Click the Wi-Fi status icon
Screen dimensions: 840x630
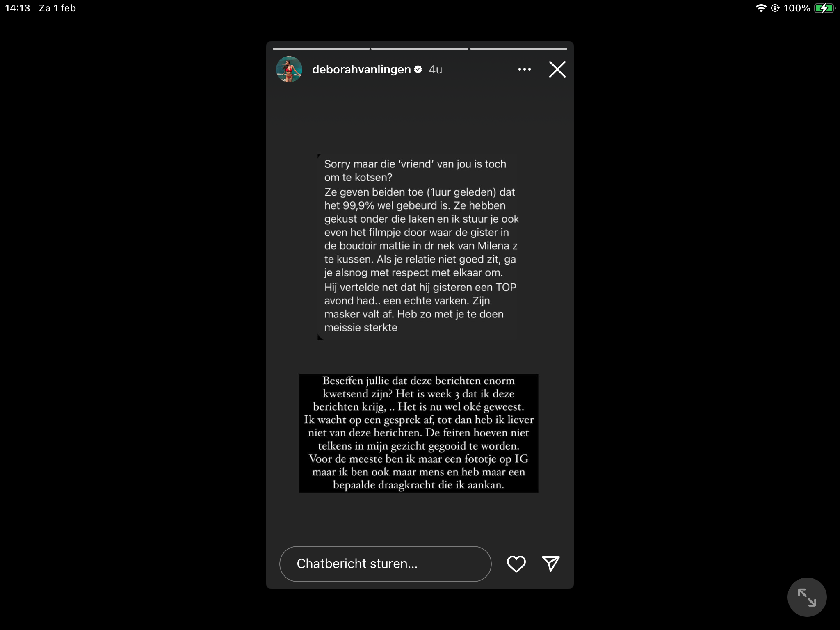(x=761, y=8)
